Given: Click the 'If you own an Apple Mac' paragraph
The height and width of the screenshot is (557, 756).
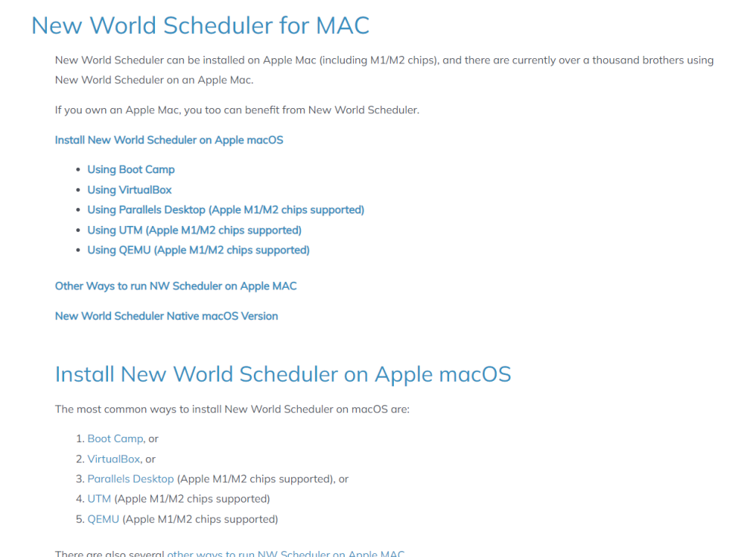Looking at the screenshot, I should 237,110.
